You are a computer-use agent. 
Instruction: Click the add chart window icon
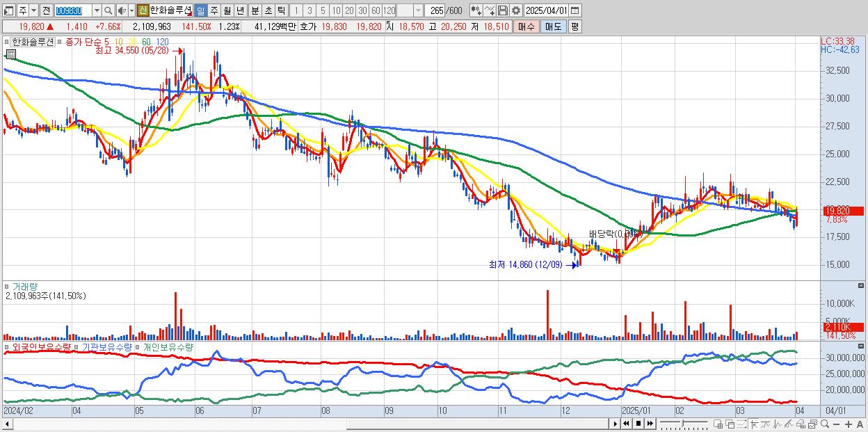tap(718, 424)
